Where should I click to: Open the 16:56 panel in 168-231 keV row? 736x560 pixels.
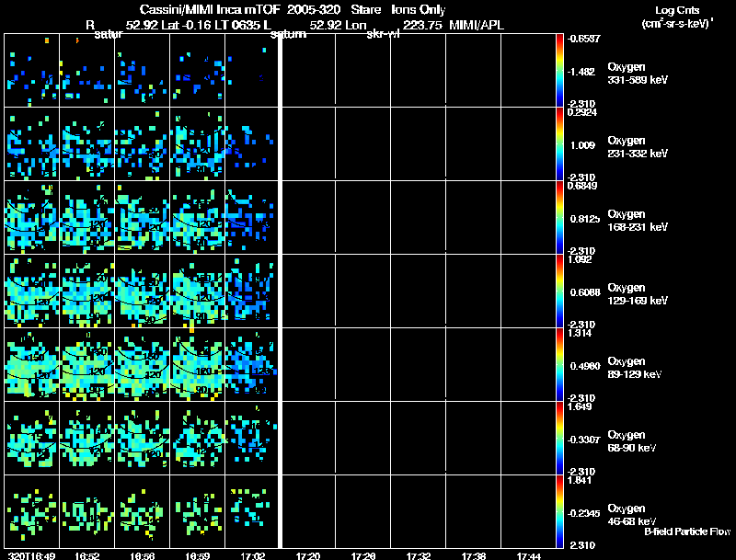coord(143,217)
